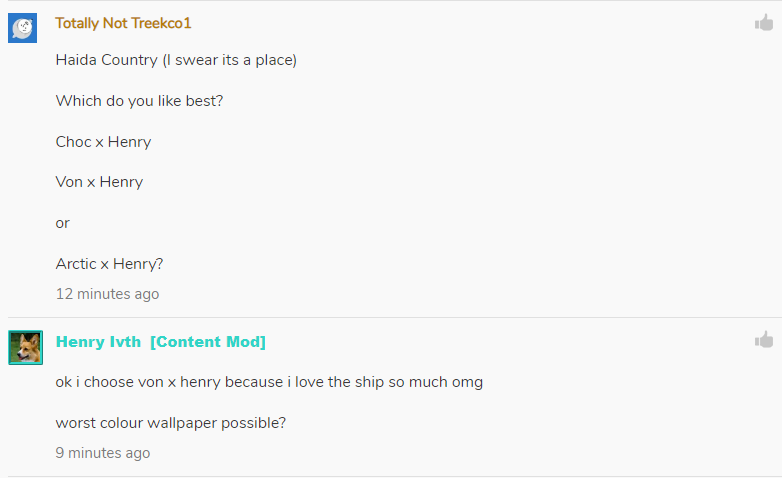The image size is (782, 478).
Task: Like the comment by Totally Not Treekco1
Action: (x=764, y=23)
